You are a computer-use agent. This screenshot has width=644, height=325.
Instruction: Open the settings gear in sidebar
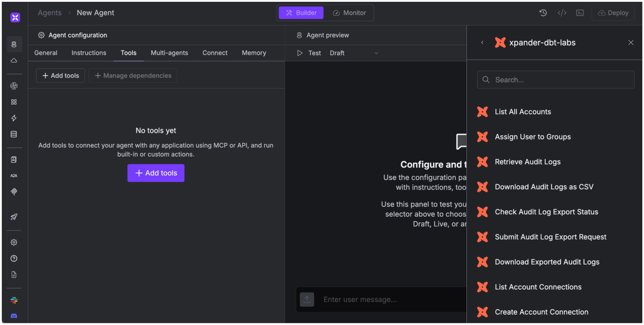(x=14, y=242)
